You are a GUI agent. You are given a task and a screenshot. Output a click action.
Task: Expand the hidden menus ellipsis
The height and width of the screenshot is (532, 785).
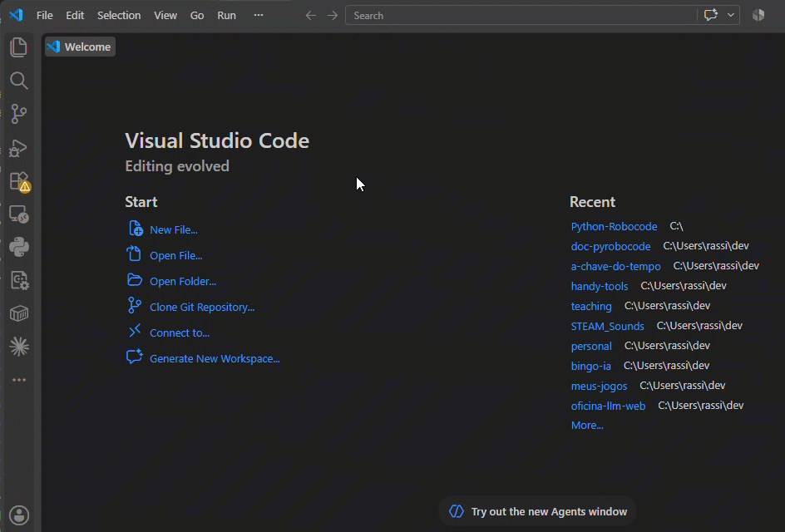tap(259, 15)
